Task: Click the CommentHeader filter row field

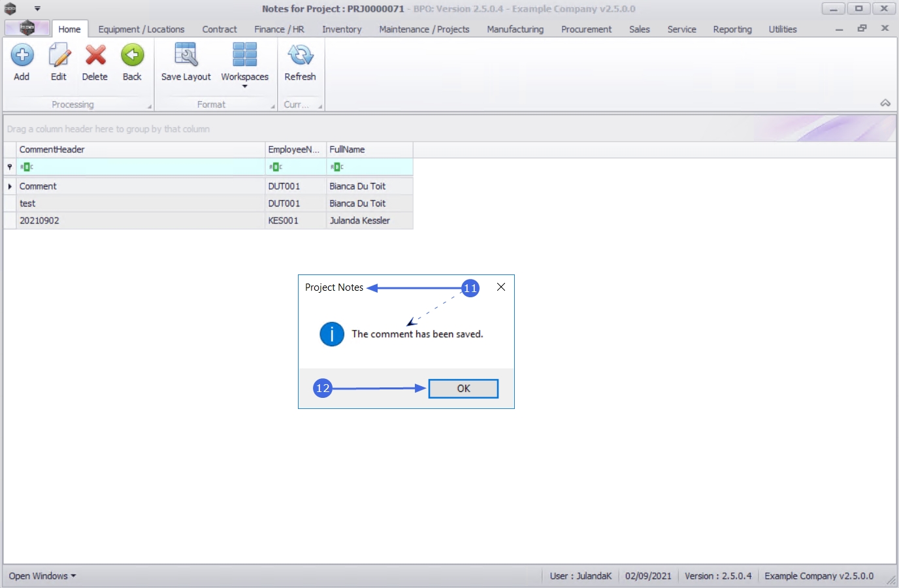Action: [140, 167]
